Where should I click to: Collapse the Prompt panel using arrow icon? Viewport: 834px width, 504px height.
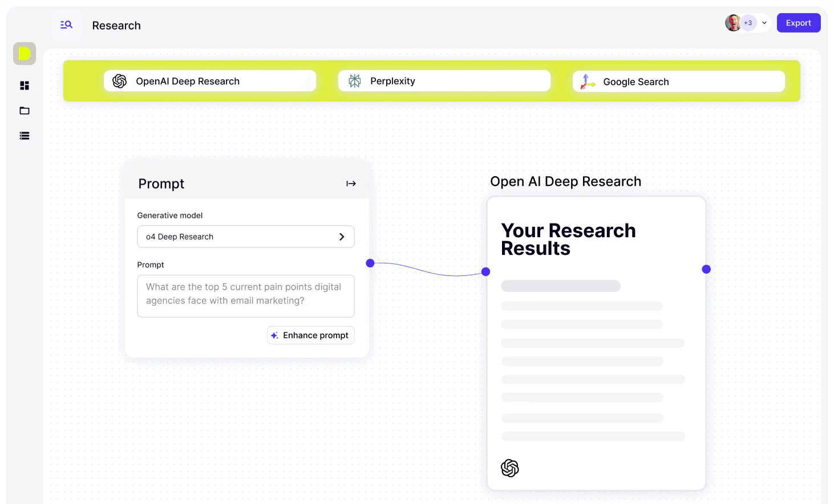click(x=351, y=184)
